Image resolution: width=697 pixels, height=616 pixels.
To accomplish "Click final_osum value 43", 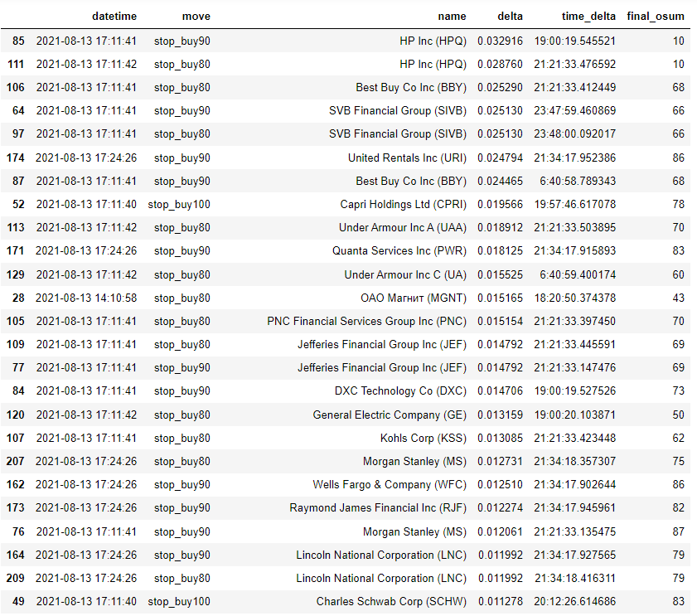I will pos(678,298).
